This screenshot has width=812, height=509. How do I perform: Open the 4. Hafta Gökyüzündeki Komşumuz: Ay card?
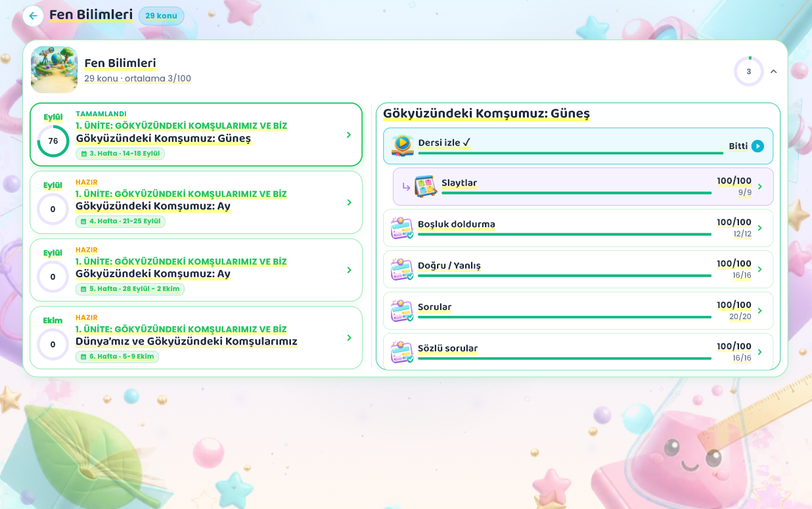196,202
